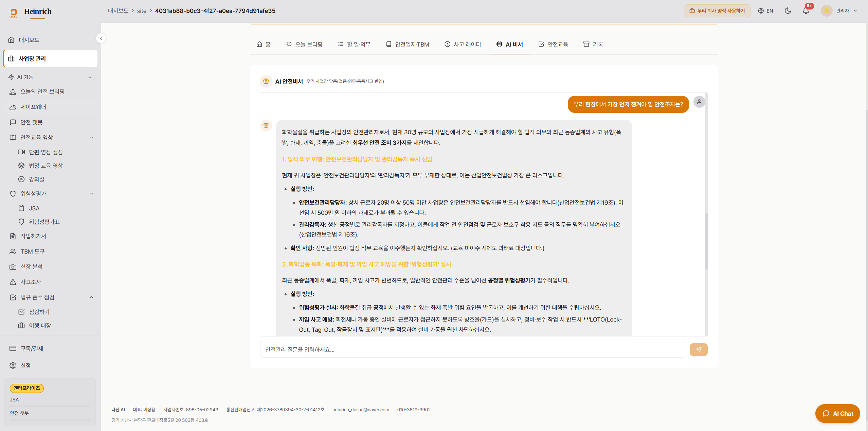
Task: Collapse the 위험성평가 group
Action: click(91, 193)
